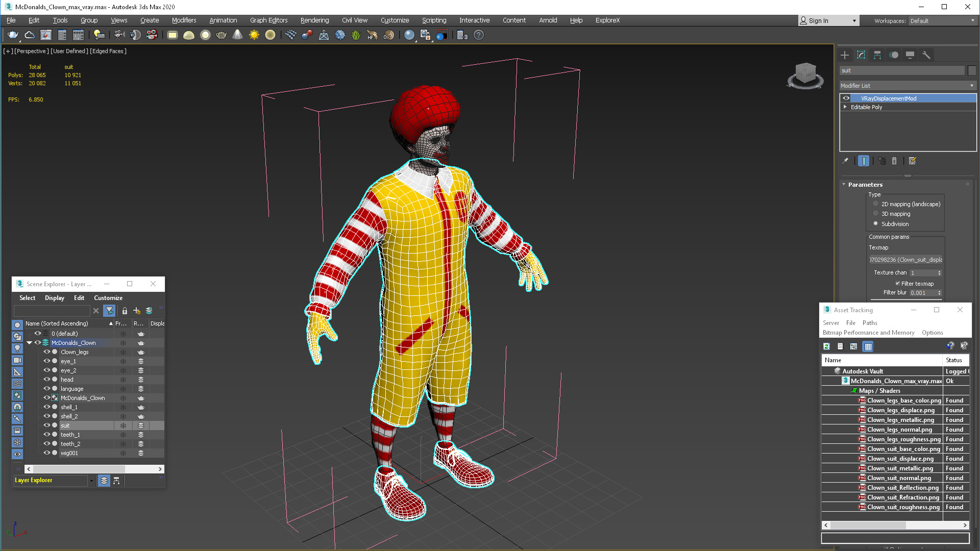Hide the head object via eye icon
Viewport: 980px width, 551px height.
point(47,380)
